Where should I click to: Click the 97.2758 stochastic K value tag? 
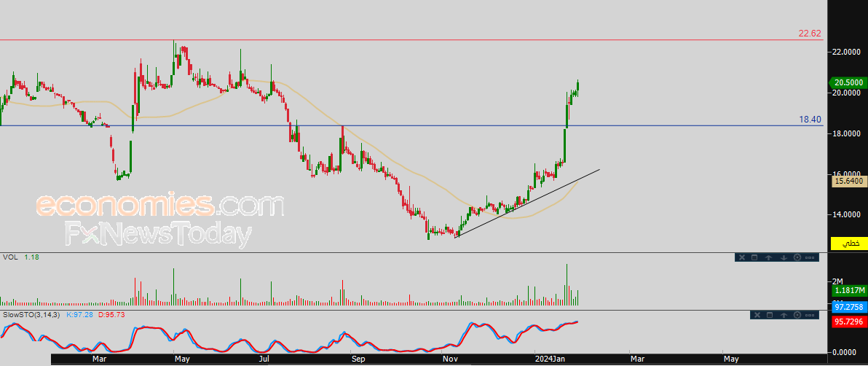pyautogui.click(x=849, y=307)
